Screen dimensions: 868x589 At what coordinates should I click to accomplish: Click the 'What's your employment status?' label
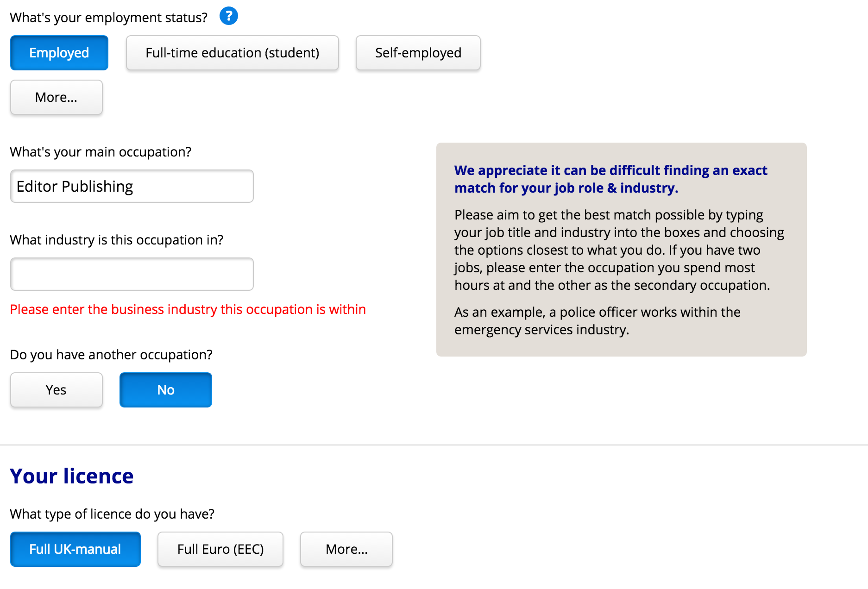(108, 18)
